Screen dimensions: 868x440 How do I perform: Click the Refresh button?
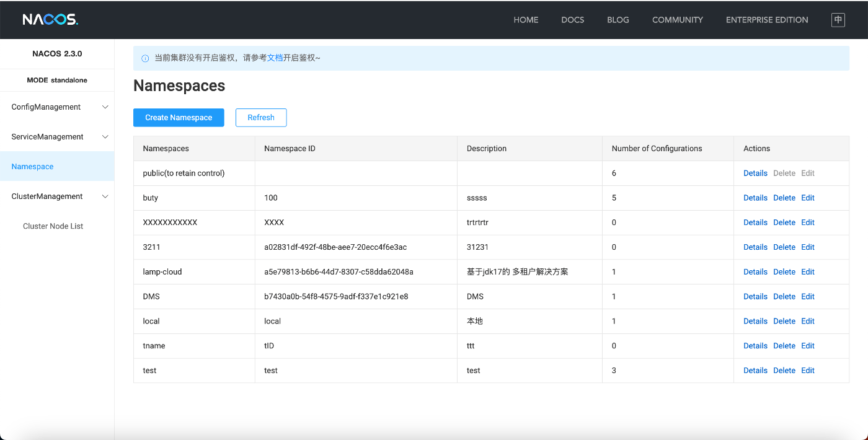click(261, 118)
